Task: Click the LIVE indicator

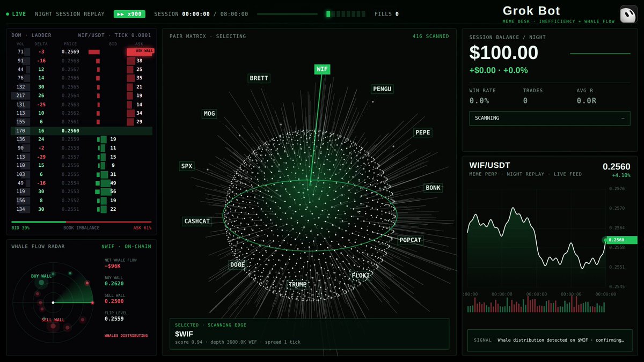Action: 16,14
